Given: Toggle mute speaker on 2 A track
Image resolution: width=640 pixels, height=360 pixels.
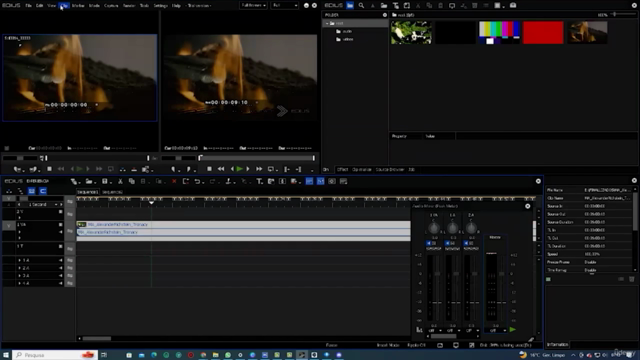Looking at the screenshot, I should tap(60, 268).
